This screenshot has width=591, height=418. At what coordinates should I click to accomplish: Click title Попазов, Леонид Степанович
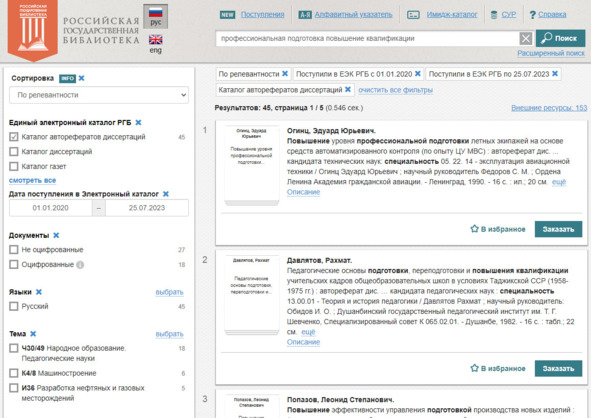click(x=340, y=400)
